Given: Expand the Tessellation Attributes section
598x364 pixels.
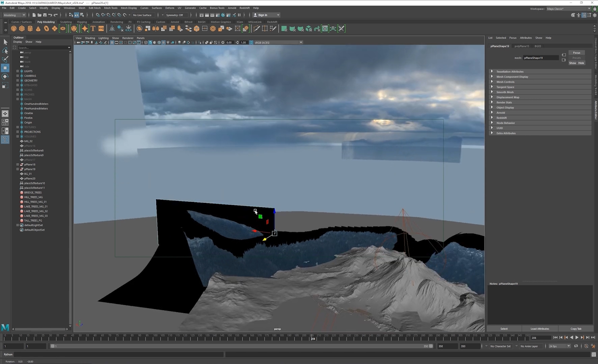Looking at the screenshot, I should 540,71.
